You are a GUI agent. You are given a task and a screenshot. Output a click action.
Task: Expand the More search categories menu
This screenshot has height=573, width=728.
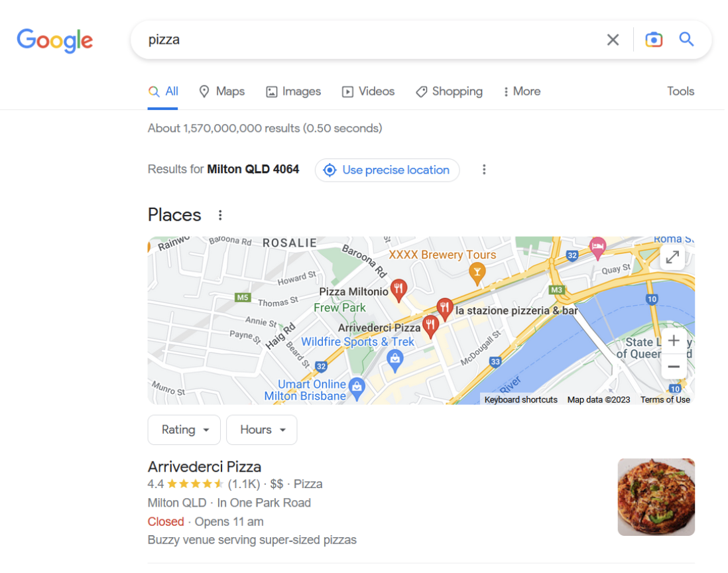[521, 92]
